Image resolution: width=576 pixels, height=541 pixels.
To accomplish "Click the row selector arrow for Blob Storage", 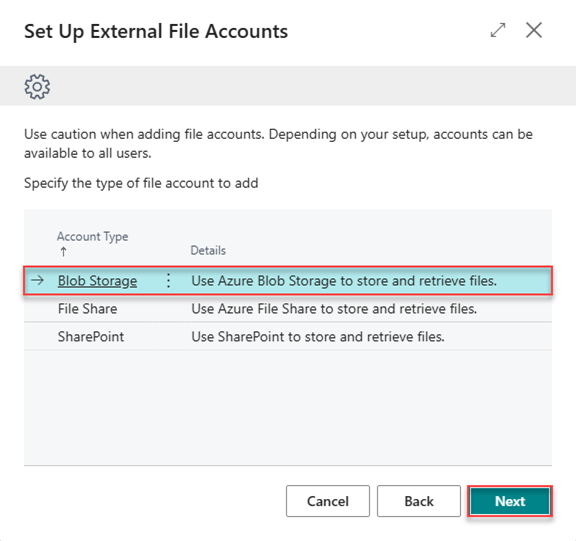I will pos(37,281).
